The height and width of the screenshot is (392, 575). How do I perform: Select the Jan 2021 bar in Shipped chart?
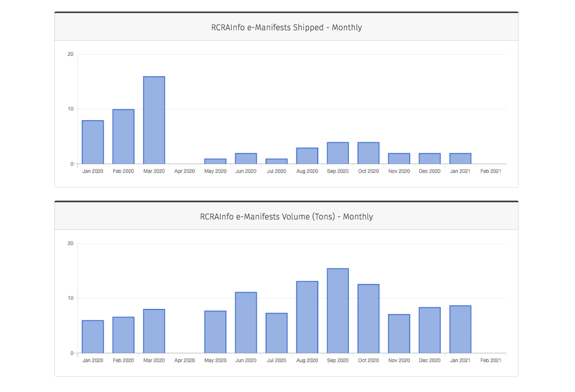click(460, 158)
